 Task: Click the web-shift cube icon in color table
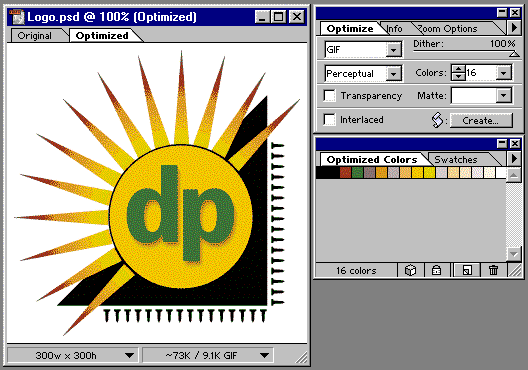point(410,270)
